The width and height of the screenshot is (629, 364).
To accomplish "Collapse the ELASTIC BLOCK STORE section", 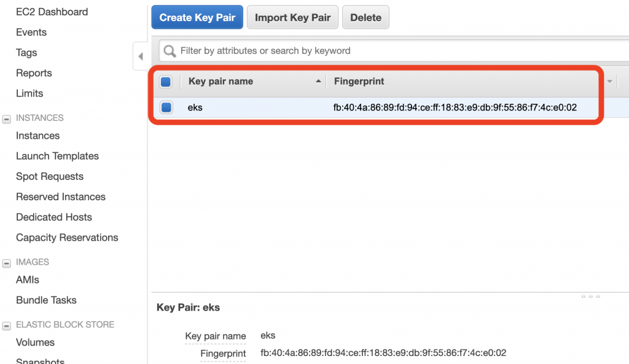I will [x=6, y=325].
